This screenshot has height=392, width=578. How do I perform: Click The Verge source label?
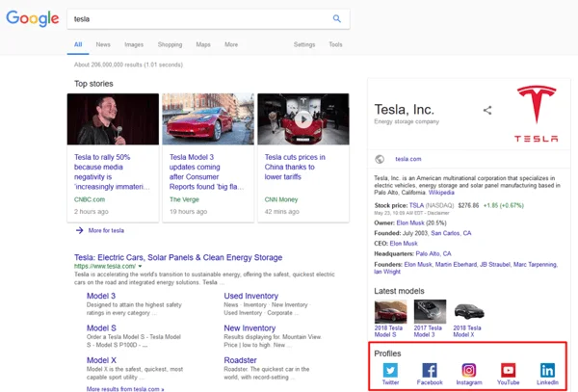tap(184, 199)
